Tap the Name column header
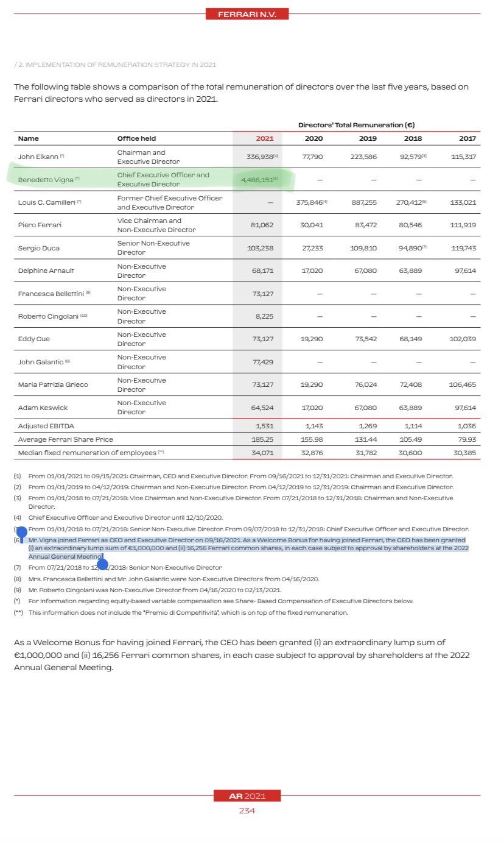 click(x=28, y=138)
